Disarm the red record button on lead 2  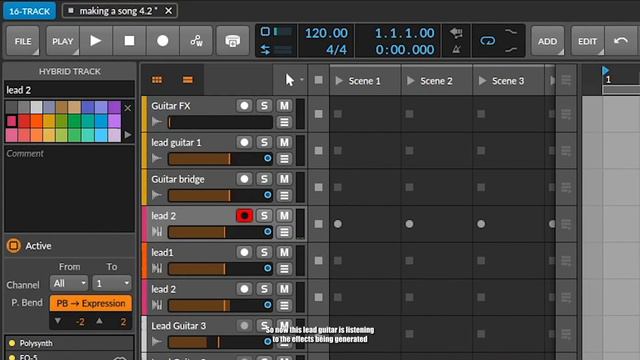pyautogui.click(x=244, y=216)
